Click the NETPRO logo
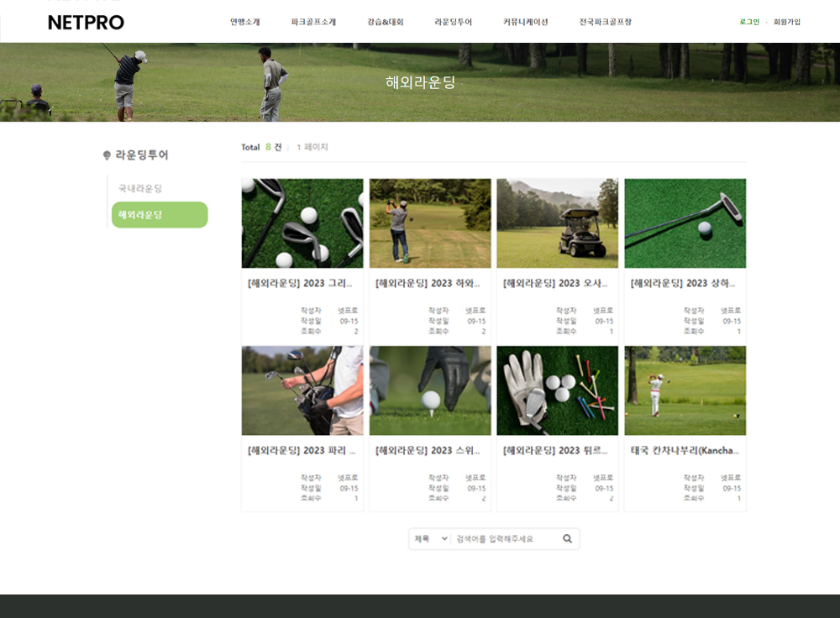 [x=86, y=23]
